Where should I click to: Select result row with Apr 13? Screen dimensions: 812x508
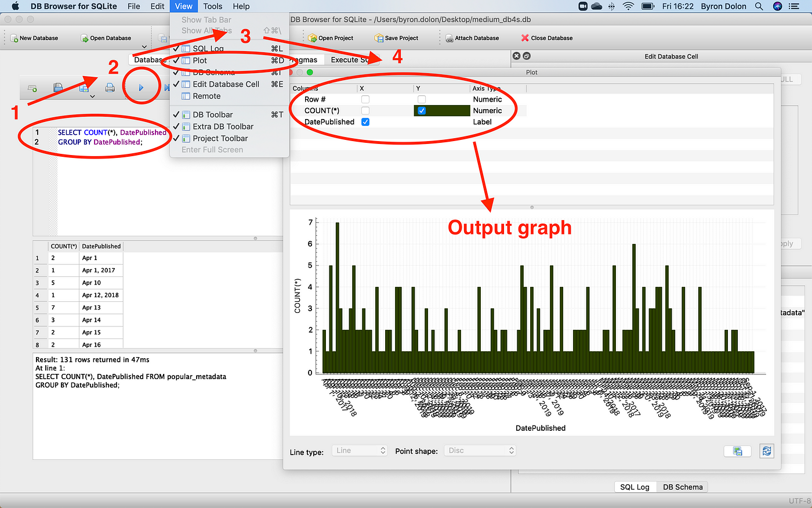37,308
